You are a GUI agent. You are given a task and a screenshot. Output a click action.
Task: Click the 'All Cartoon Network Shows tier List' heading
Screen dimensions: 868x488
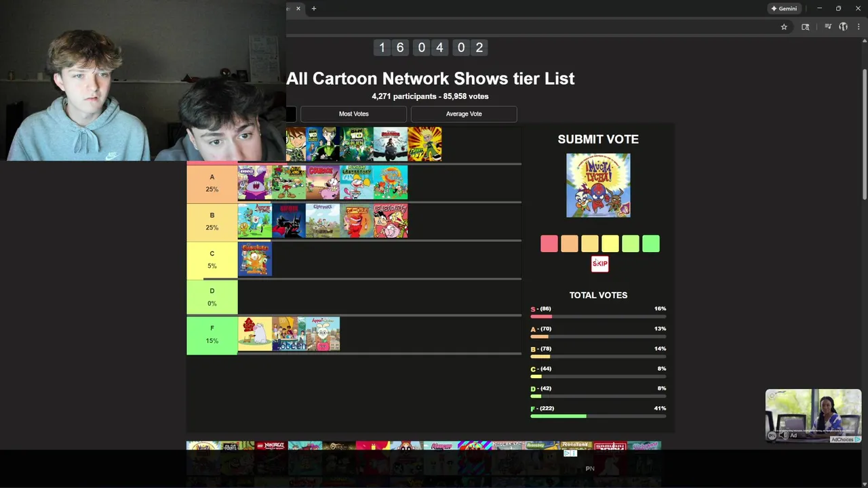coord(430,79)
